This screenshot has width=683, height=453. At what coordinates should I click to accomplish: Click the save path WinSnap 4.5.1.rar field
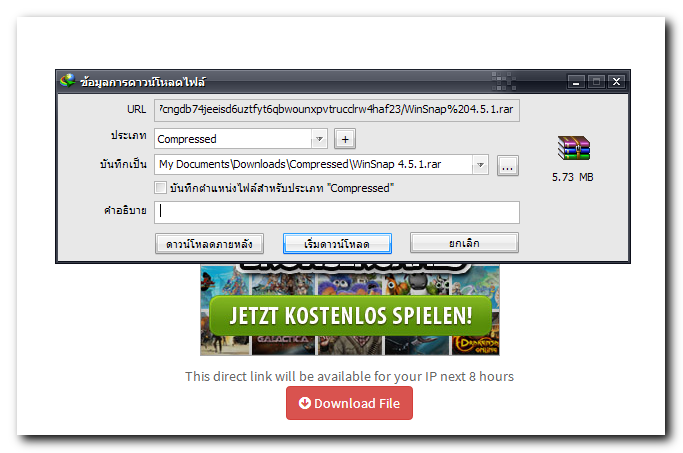click(321, 165)
